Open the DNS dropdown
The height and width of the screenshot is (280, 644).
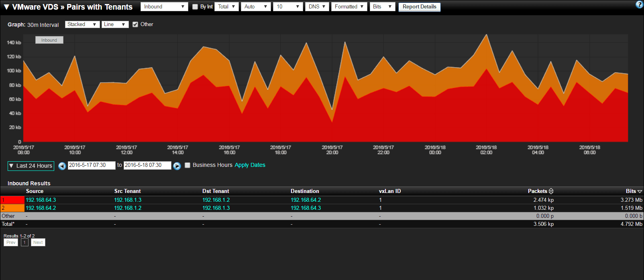(x=317, y=7)
